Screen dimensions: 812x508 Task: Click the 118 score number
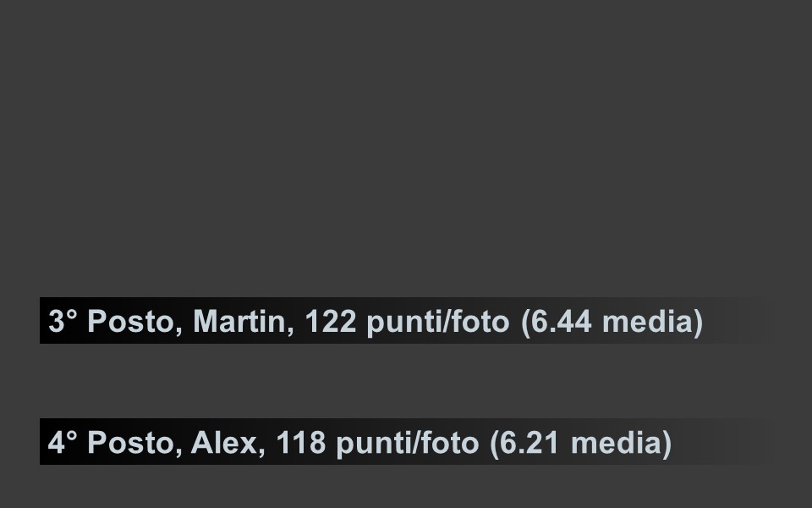coord(300,443)
